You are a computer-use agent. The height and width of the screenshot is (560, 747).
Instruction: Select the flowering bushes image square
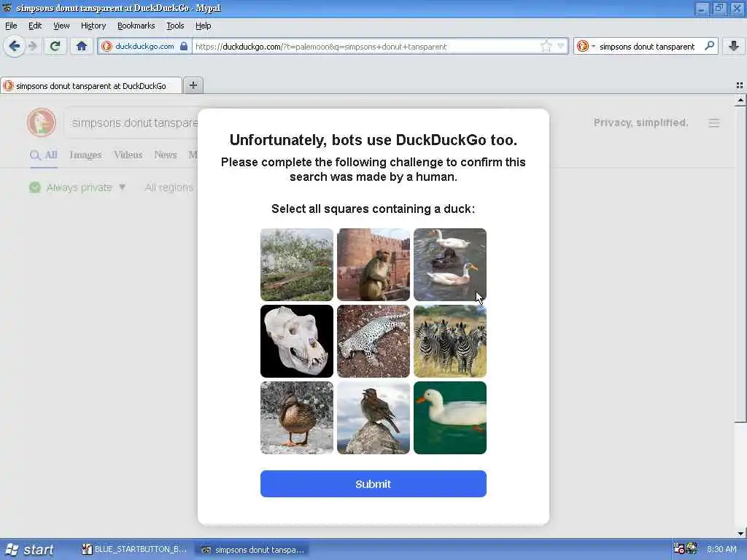pyautogui.click(x=297, y=264)
